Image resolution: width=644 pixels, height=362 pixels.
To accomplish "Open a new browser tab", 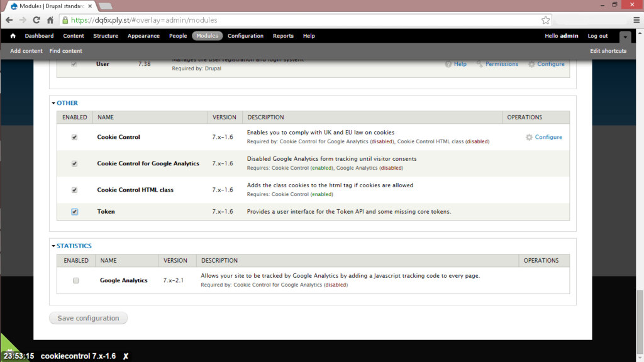I will tap(106, 6).
